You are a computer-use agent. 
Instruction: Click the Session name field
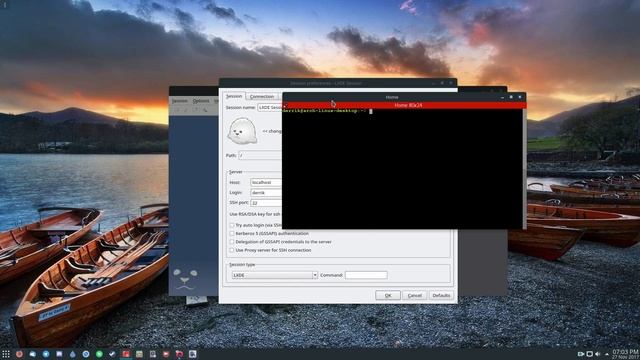tap(270, 107)
